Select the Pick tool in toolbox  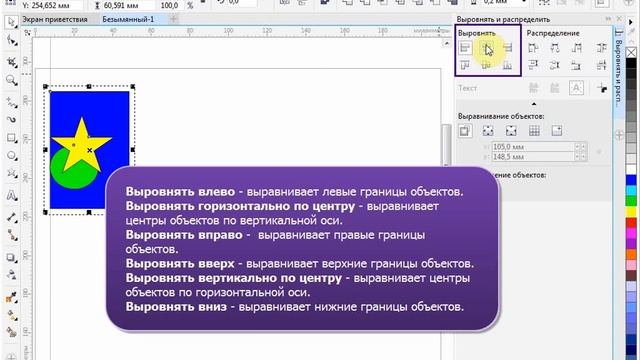11,21
